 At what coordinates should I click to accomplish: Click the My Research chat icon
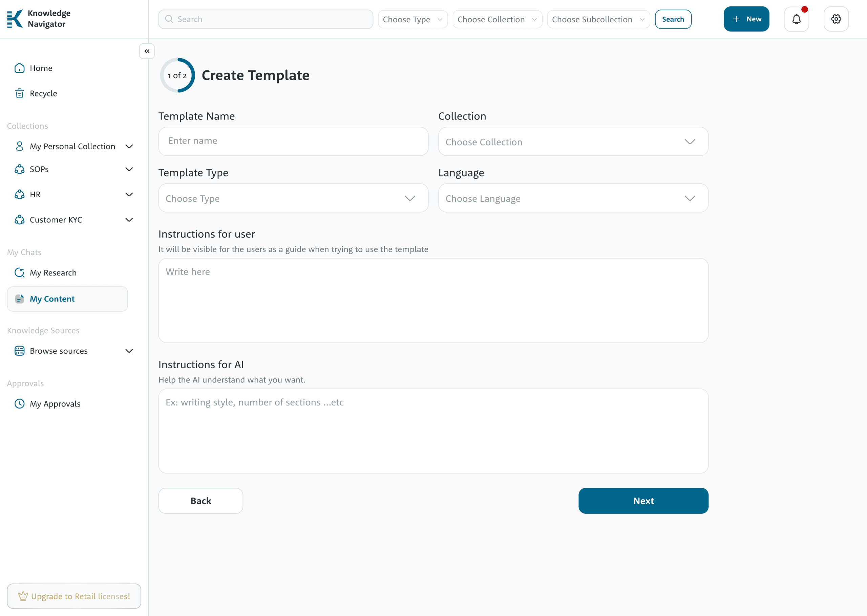click(x=19, y=273)
